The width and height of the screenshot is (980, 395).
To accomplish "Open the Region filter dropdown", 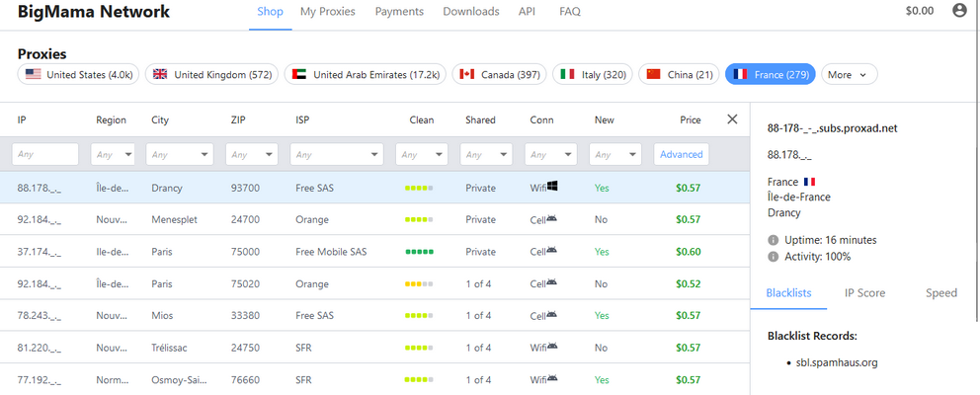I will click(113, 154).
